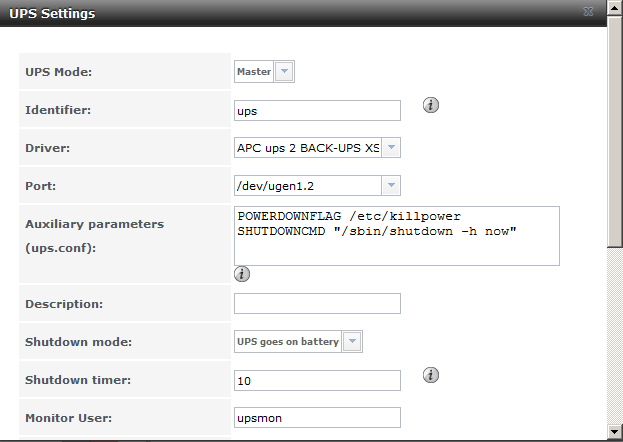Focus the Auxiliary parameters text area
623x442 pixels.
(395, 236)
